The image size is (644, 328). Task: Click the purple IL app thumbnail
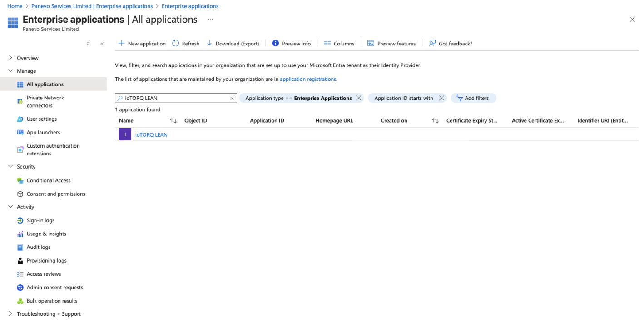[125, 134]
